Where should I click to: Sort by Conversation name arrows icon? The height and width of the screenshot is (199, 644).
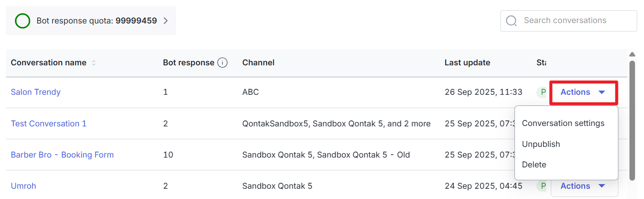pos(94,63)
